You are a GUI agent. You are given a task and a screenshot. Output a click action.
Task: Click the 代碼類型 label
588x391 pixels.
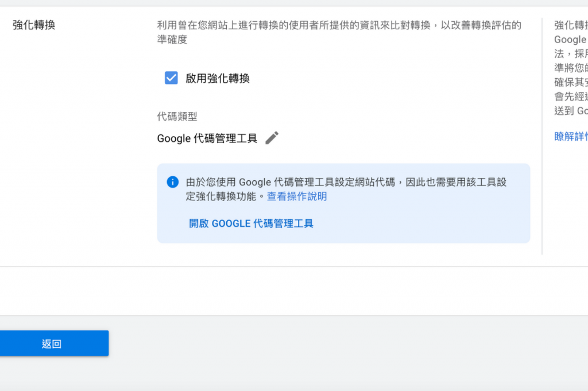(x=177, y=117)
